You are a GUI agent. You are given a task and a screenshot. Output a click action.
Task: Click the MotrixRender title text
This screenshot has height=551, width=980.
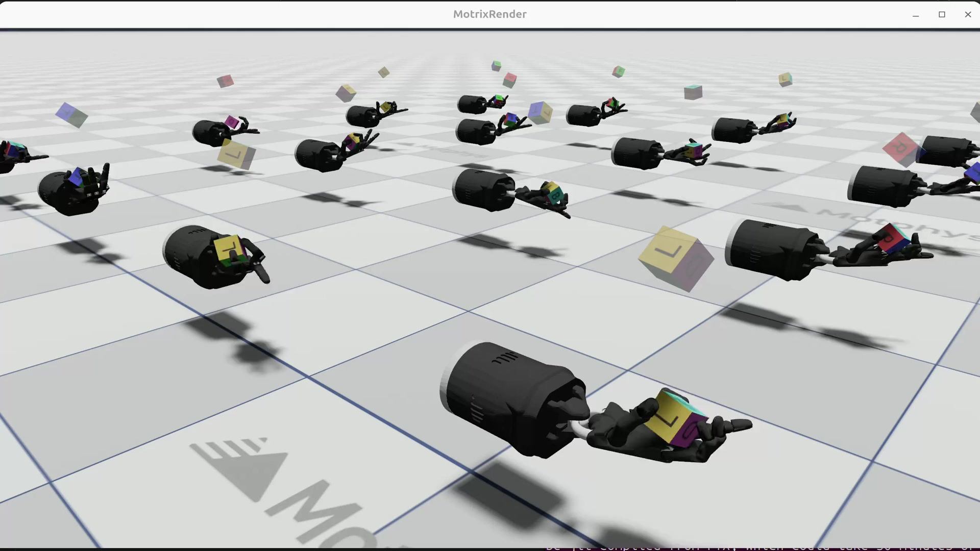point(490,14)
